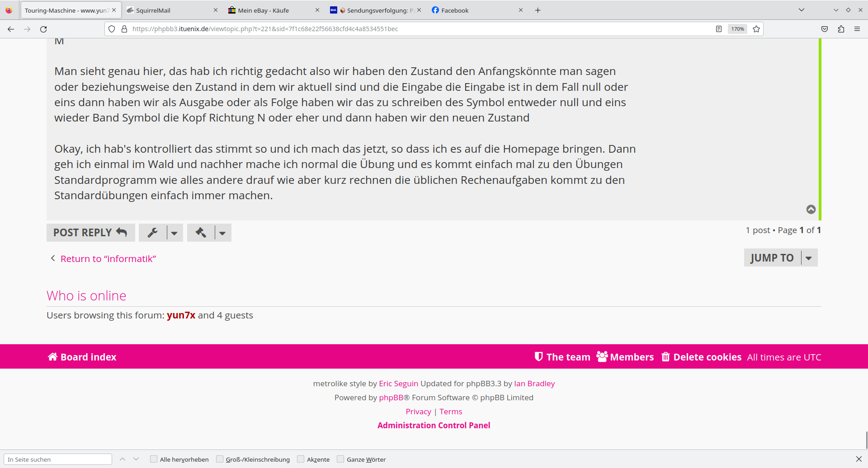The width and height of the screenshot is (868, 468).
Task: Toggle reader view icon in address bar
Action: coord(719,29)
